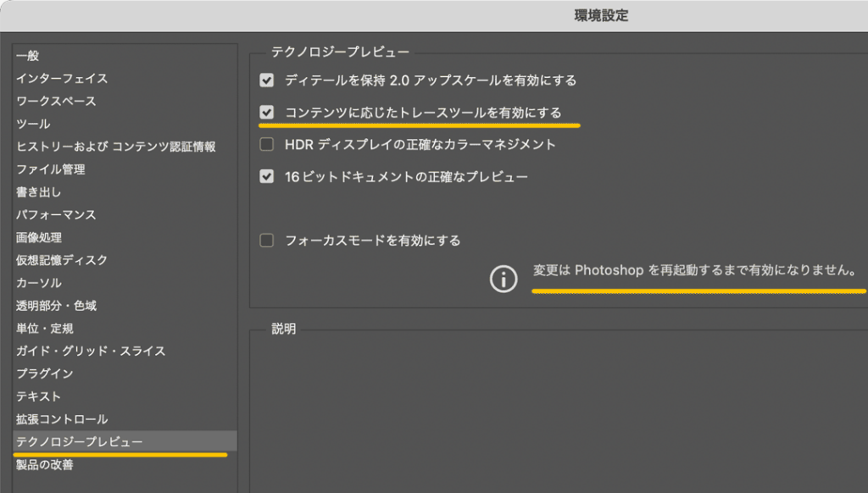
Task: Go to 製品の改善 category
Action: pyautogui.click(x=44, y=464)
